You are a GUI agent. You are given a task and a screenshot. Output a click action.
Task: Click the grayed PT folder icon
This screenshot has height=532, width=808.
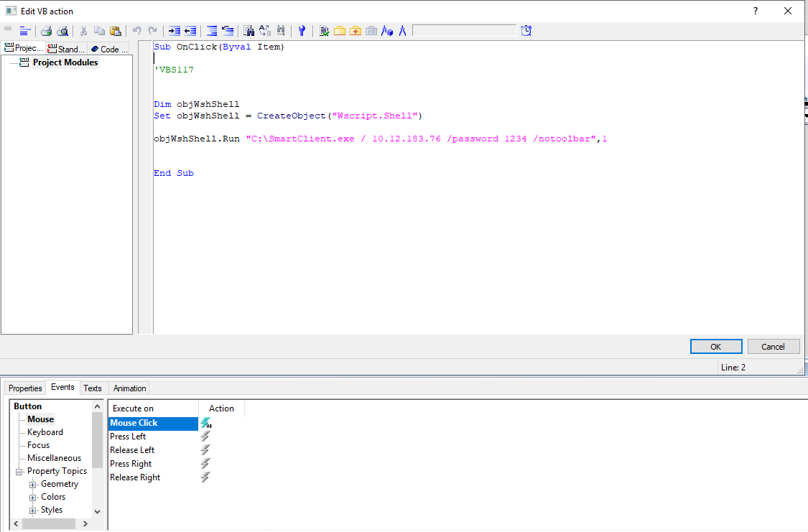pyautogui.click(x=371, y=31)
